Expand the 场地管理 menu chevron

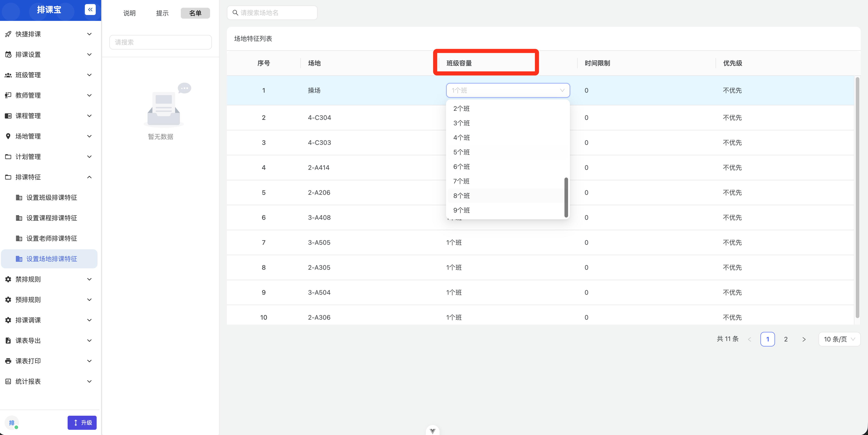[x=89, y=136]
